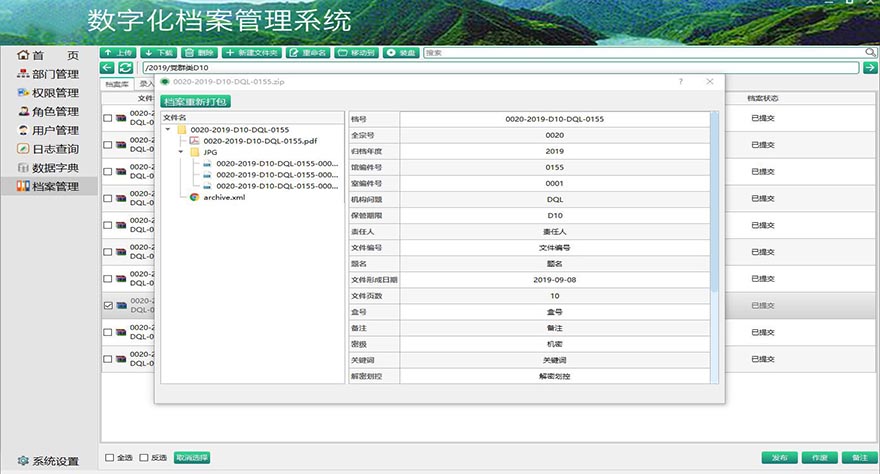880x474 pixels.
Task: Open 部门管理 in the left sidebar
Action: (x=54, y=74)
